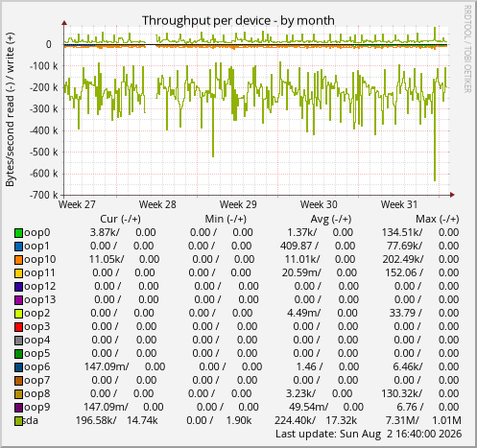Click the 'Min (-/+)' column header
Screen dimensions: 477x448
226,219
